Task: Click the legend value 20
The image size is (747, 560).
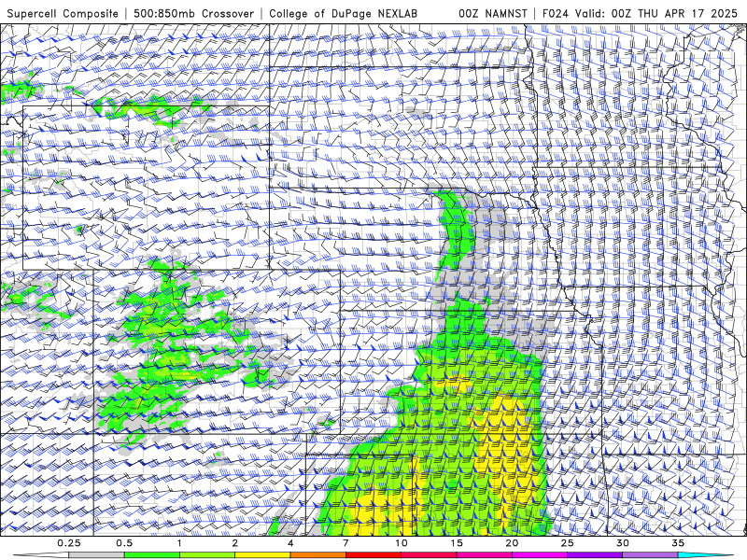Action: point(512,543)
